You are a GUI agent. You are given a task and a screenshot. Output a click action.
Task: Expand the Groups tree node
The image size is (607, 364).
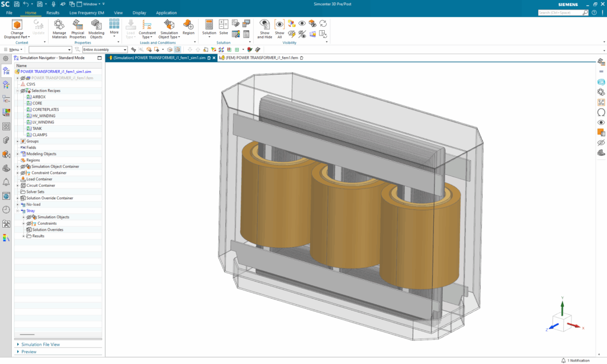click(x=17, y=141)
